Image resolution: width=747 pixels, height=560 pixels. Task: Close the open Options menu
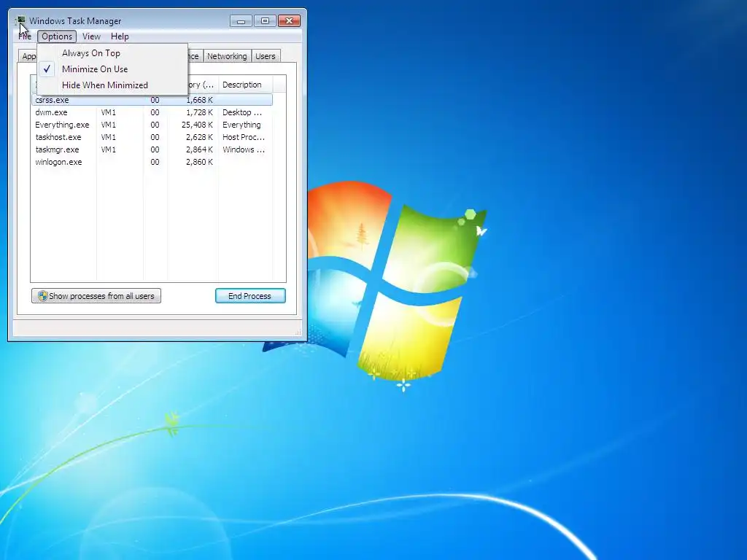(57, 36)
